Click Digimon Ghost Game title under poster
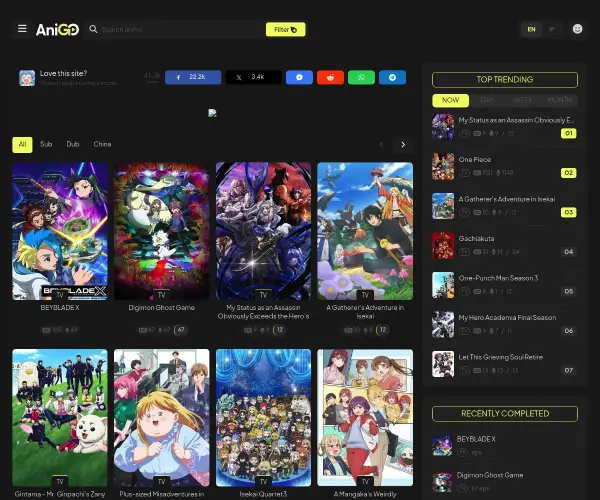The image size is (600, 500). (x=161, y=308)
